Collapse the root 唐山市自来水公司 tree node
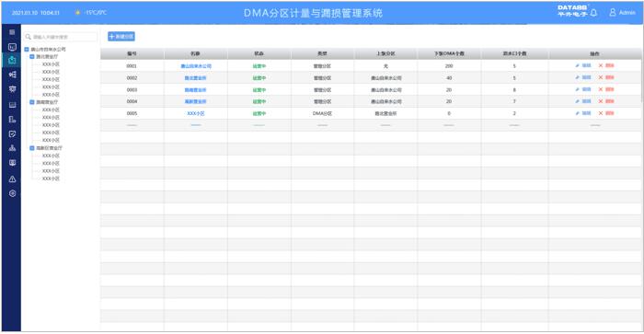Viewport: 644px width, 334px height. pyautogui.click(x=27, y=50)
